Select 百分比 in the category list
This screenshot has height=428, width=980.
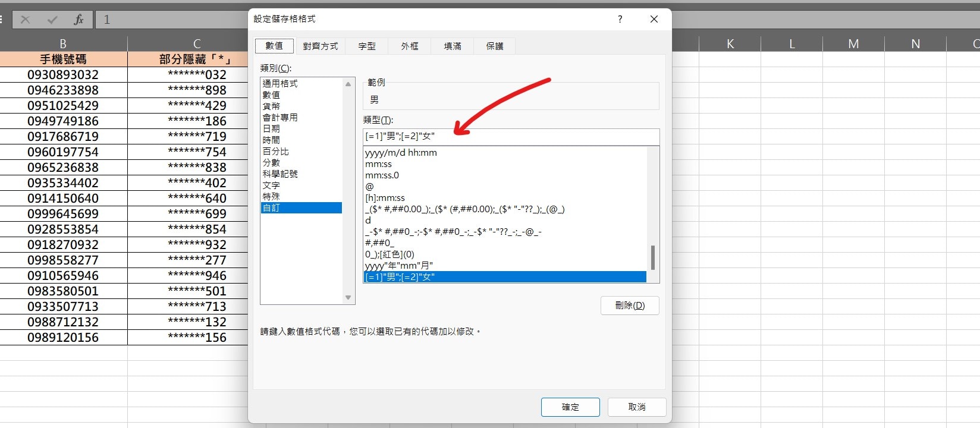coord(276,152)
